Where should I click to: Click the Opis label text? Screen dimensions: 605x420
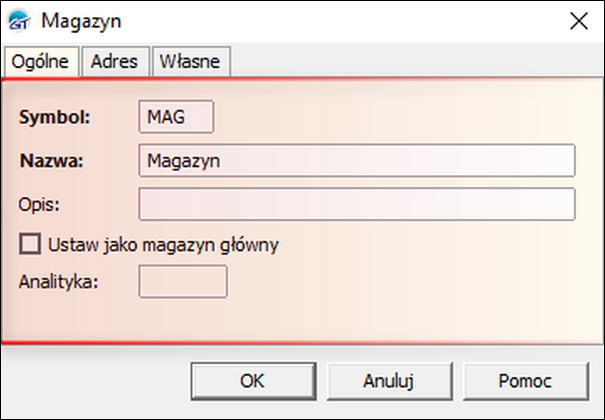pyautogui.click(x=39, y=204)
